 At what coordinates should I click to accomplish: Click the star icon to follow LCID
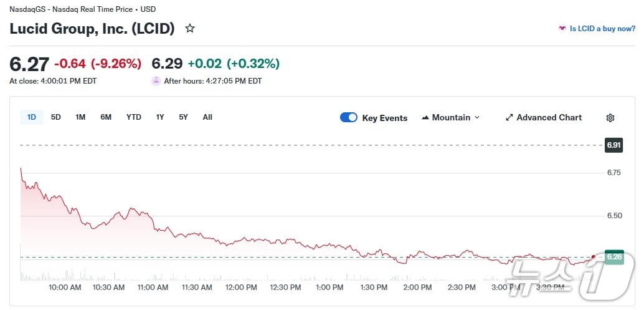point(190,29)
